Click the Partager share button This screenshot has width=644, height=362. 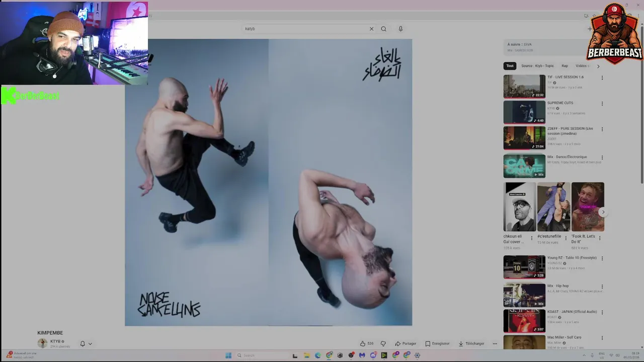coord(406,343)
